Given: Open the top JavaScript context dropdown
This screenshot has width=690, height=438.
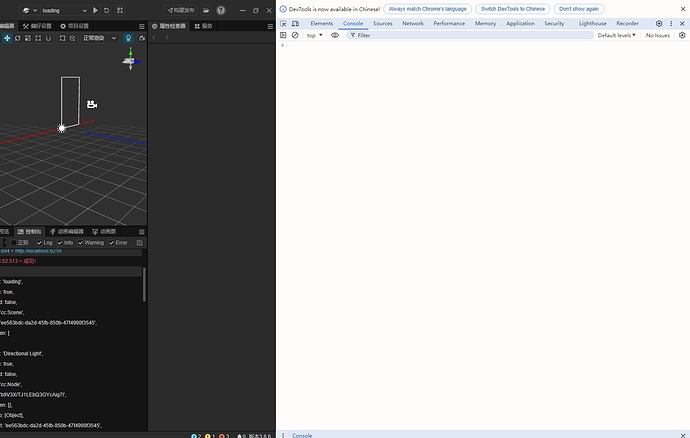Looking at the screenshot, I should (314, 35).
